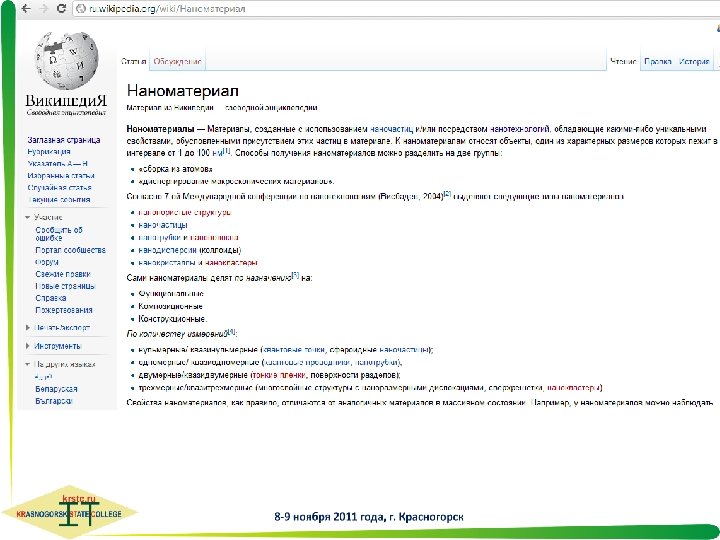The height and width of the screenshot is (540, 720).
Task: Focus the address bar showing ru.wikipedia.org
Action: (395, 8)
